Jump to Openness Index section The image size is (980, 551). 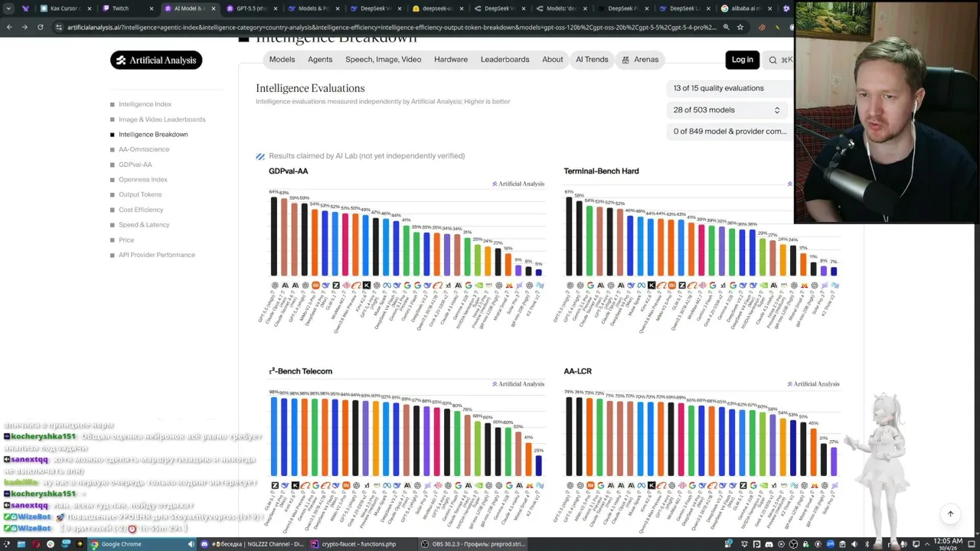143,180
